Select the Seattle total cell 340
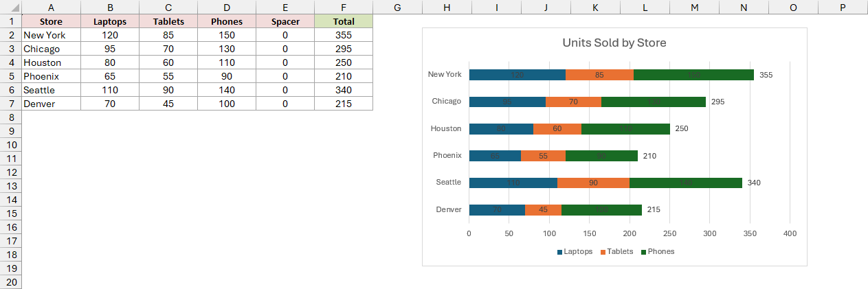Viewport: 868px width, 289px height. 344,90
